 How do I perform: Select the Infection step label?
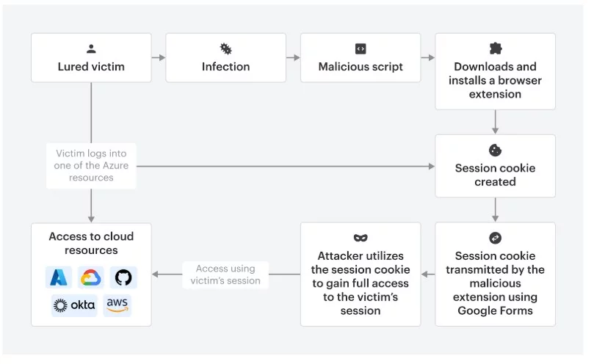[x=226, y=67]
